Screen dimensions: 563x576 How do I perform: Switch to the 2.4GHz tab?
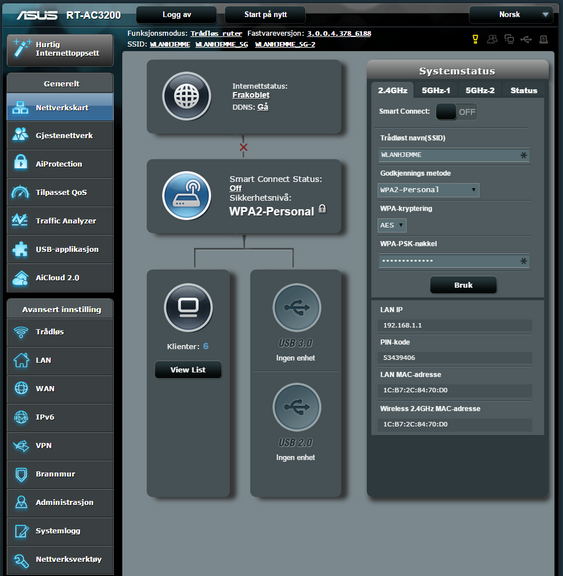pyautogui.click(x=393, y=90)
